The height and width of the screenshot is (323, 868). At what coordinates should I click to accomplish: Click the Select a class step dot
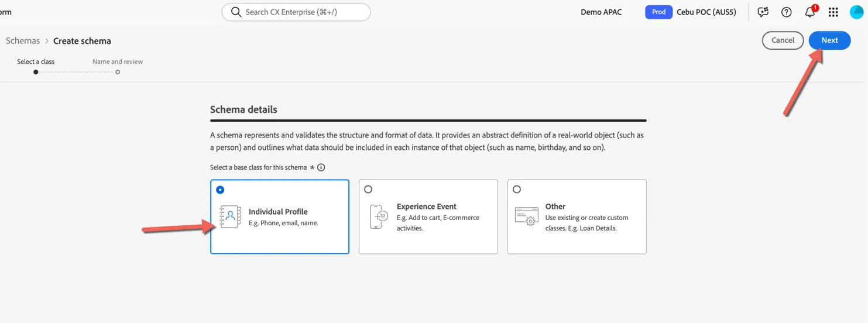(36, 72)
